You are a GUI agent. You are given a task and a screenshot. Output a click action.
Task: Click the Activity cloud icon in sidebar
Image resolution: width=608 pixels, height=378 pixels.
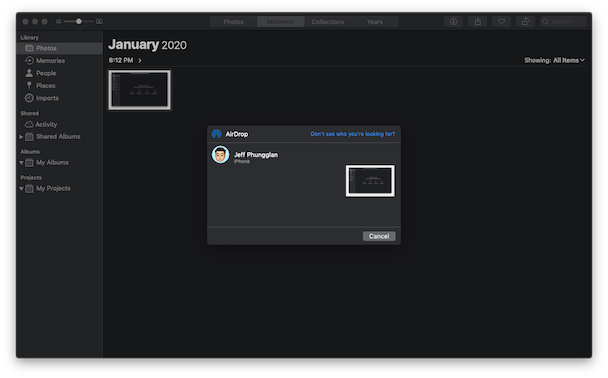point(29,124)
